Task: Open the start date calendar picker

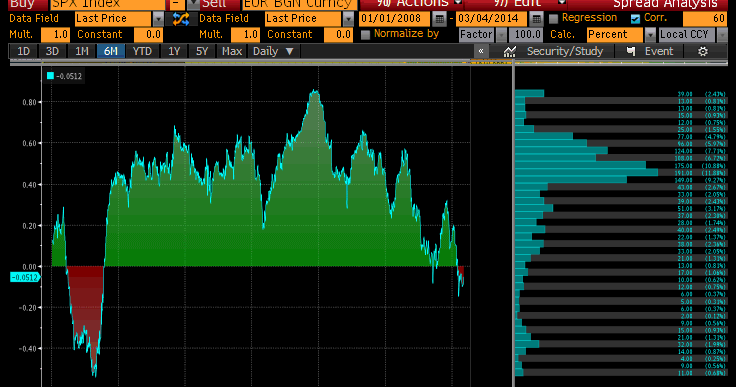Action: click(x=439, y=19)
